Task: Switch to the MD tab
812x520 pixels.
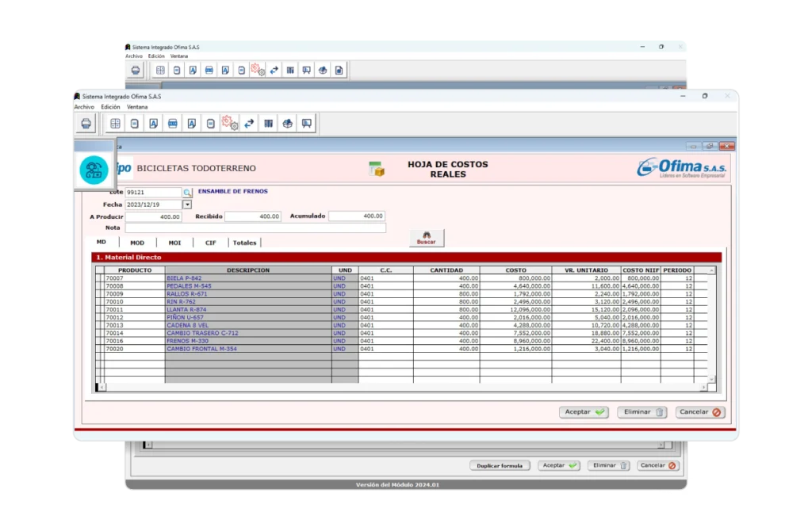Action: 101,242
